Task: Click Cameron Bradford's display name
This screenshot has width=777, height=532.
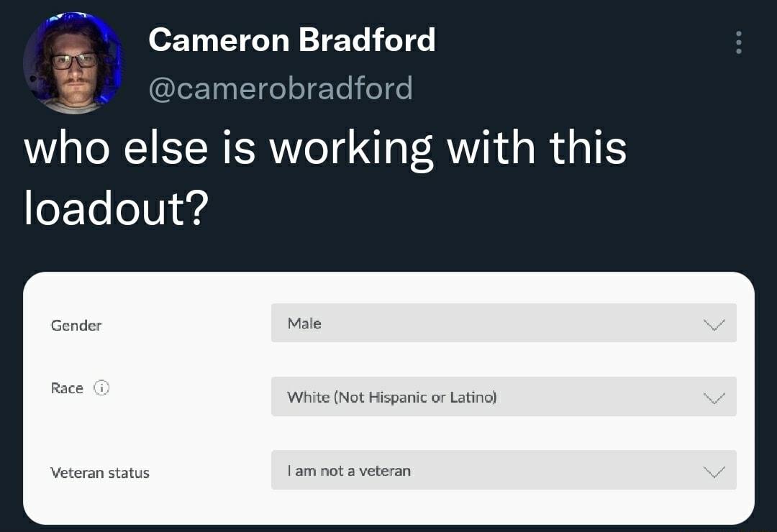Action: [292, 40]
